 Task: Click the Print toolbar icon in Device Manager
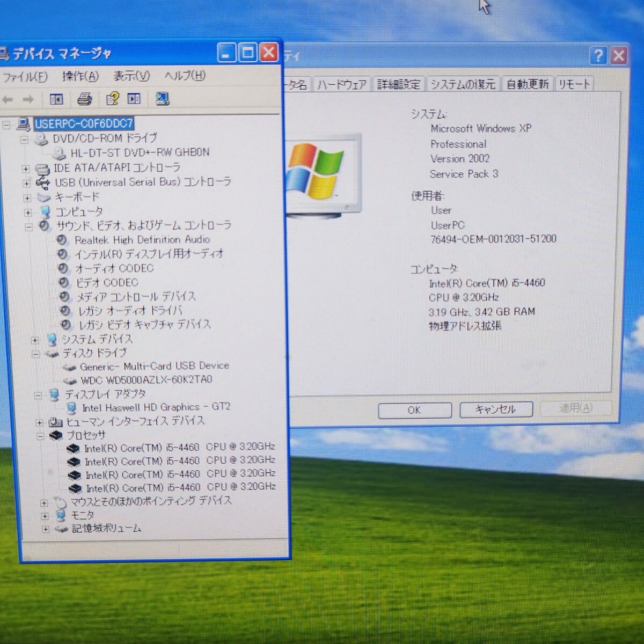(85, 99)
